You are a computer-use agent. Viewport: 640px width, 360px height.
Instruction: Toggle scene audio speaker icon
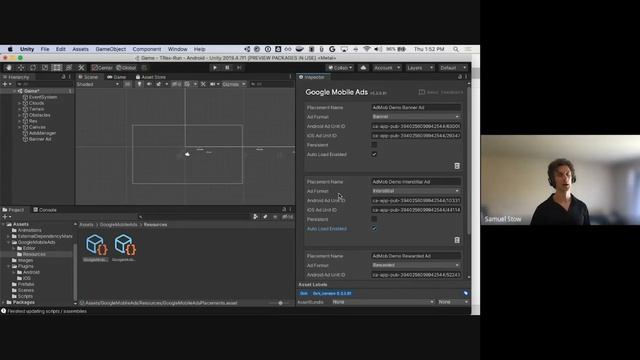coord(149,84)
